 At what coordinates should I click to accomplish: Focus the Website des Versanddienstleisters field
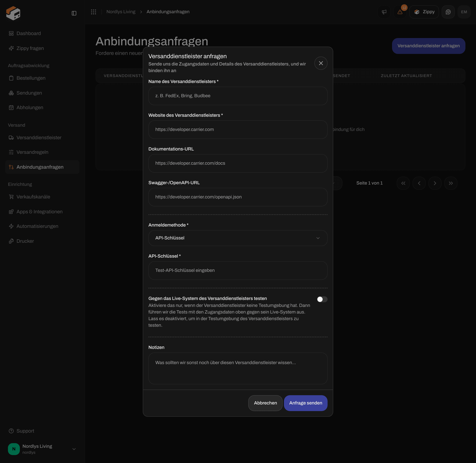pyautogui.click(x=238, y=130)
